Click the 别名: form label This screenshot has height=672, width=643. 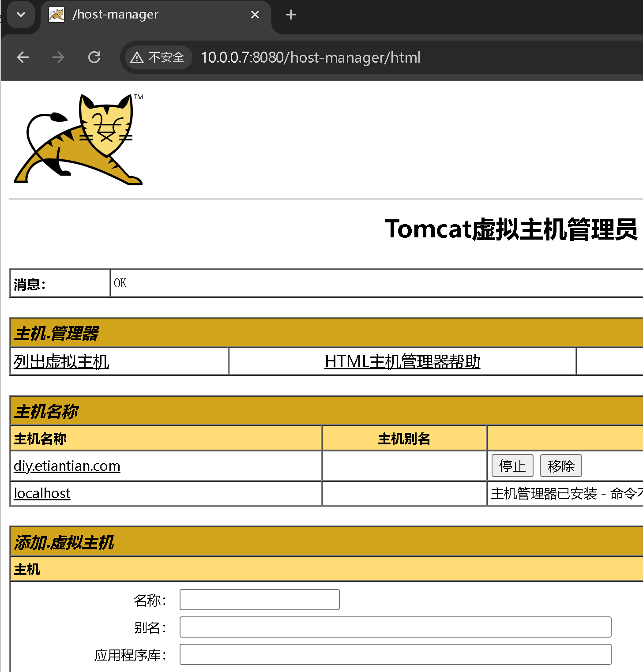click(x=150, y=627)
